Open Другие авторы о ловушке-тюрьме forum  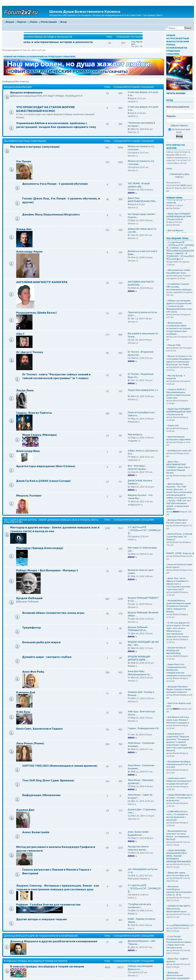pyautogui.click(x=41, y=919)
